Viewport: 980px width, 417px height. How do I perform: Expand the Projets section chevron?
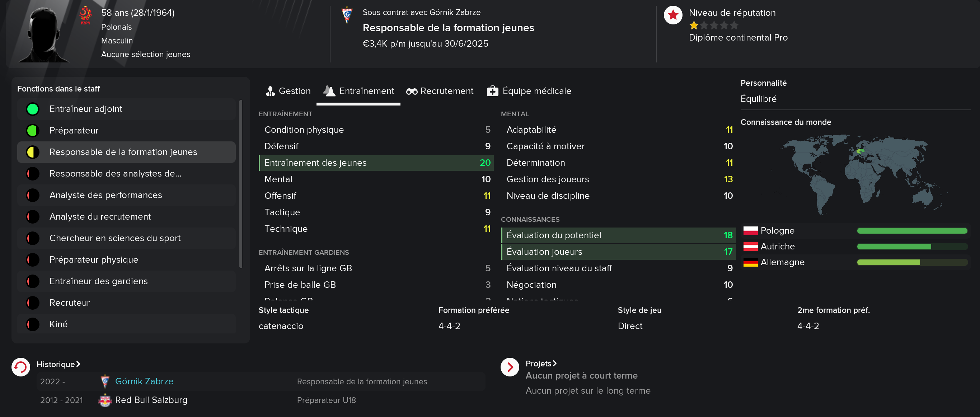coord(555,364)
